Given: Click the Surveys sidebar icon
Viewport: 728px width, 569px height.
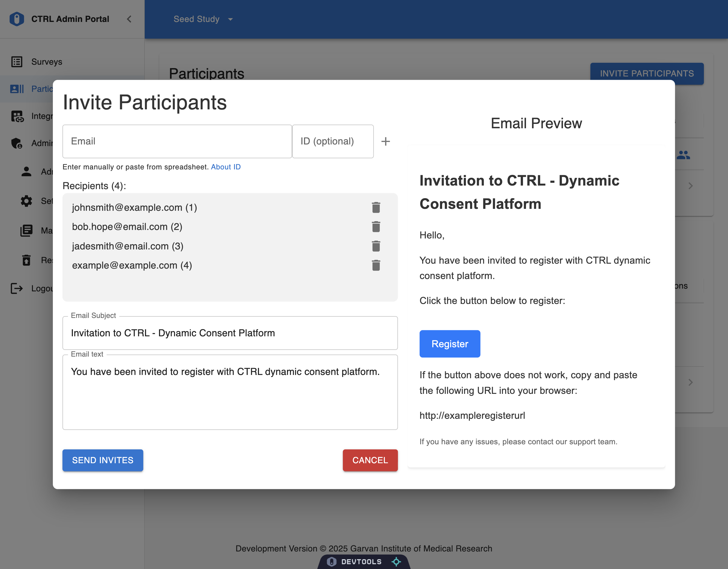Looking at the screenshot, I should click(x=17, y=62).
